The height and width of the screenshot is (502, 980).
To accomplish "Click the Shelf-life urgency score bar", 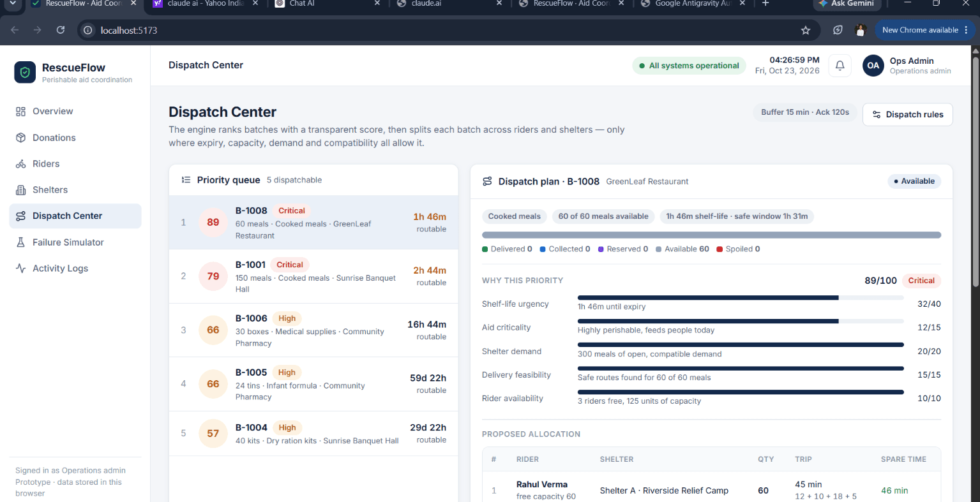I will coord(741,297).
